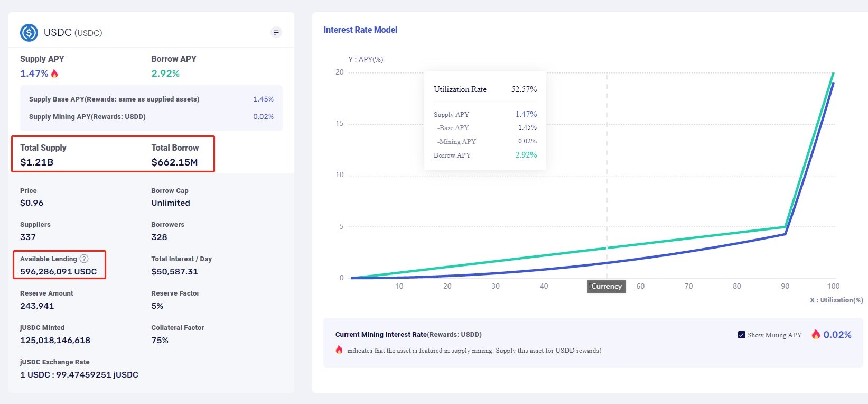Viewport: 868px width, 404px height.
Task: Click the Collateral Factor value 75%
Action: click(x=160, y=341)
